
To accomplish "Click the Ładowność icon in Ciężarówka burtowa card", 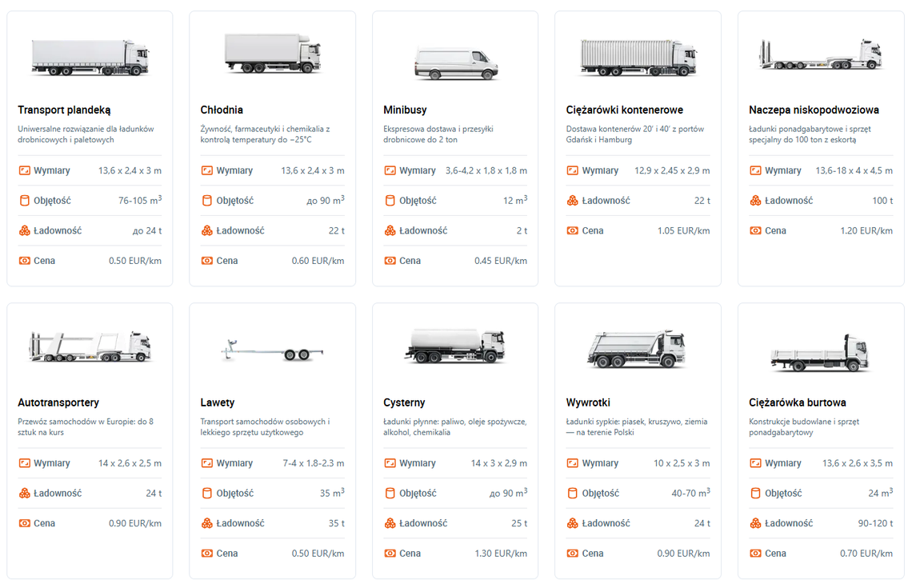I will click(x=755, y=523).
